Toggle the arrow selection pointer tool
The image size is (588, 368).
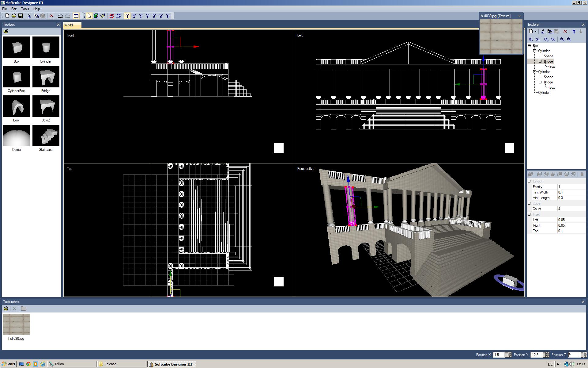89,16
